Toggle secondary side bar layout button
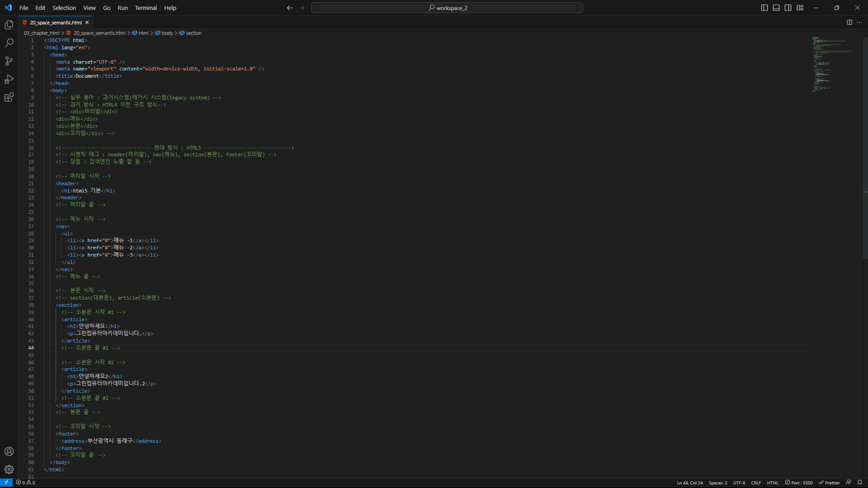The height and width of the screenshot is (488, 868). [788, 8]
